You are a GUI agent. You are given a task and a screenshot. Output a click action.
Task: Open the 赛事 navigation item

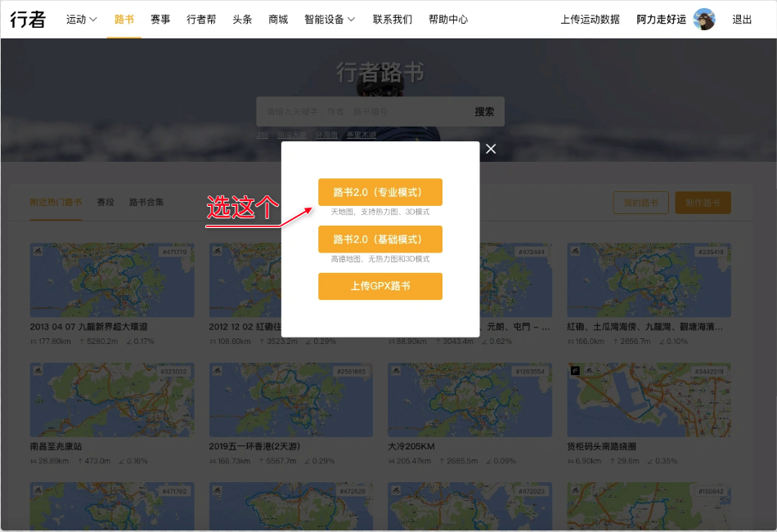(160, 20)
